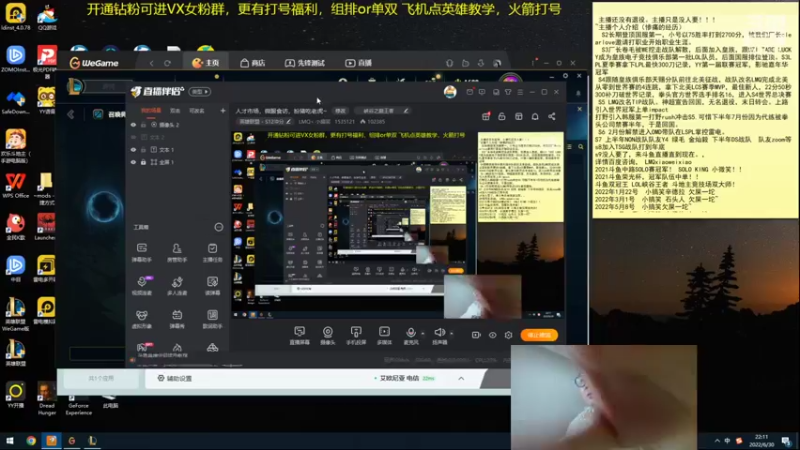The height and width of the screenshot is (450, 800).
Task: Switch to the 我的场景 scene tab
Action: (151, 111)
